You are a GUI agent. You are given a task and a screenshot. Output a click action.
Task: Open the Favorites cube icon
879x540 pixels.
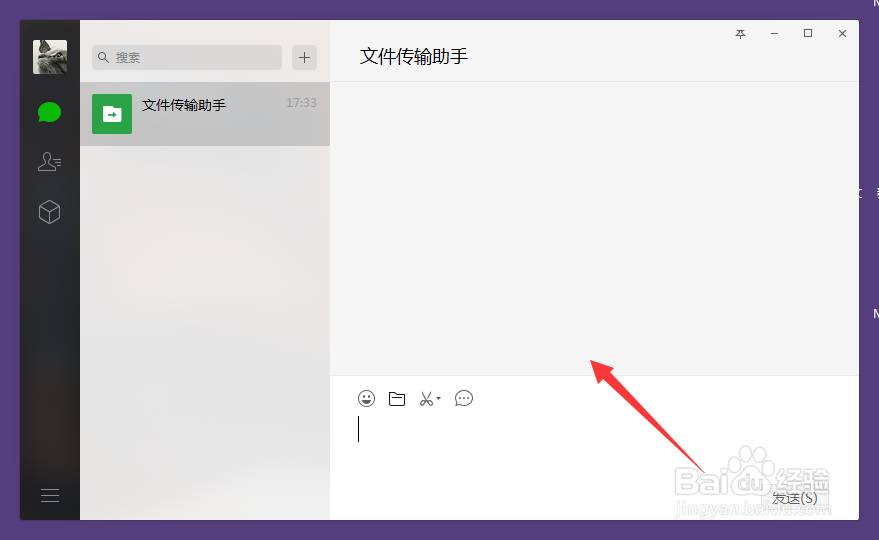click(x=49, y=212)
